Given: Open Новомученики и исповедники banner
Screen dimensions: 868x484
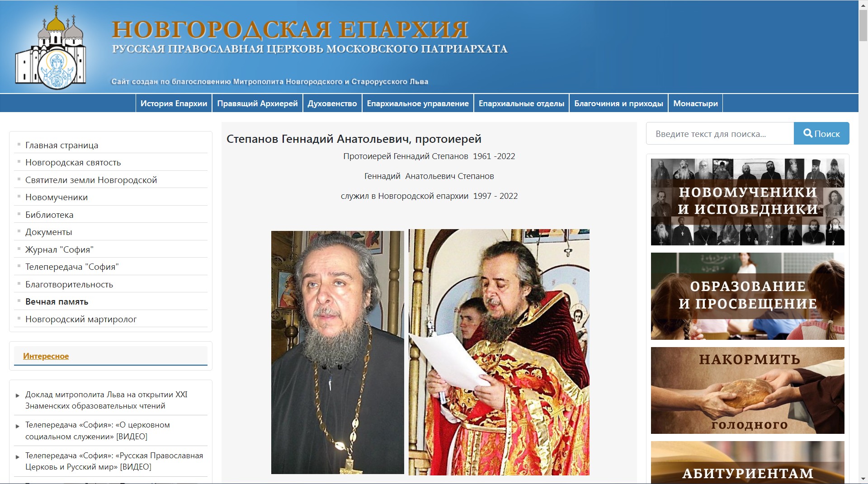Looking at the screenshot, I should point(747,202).
